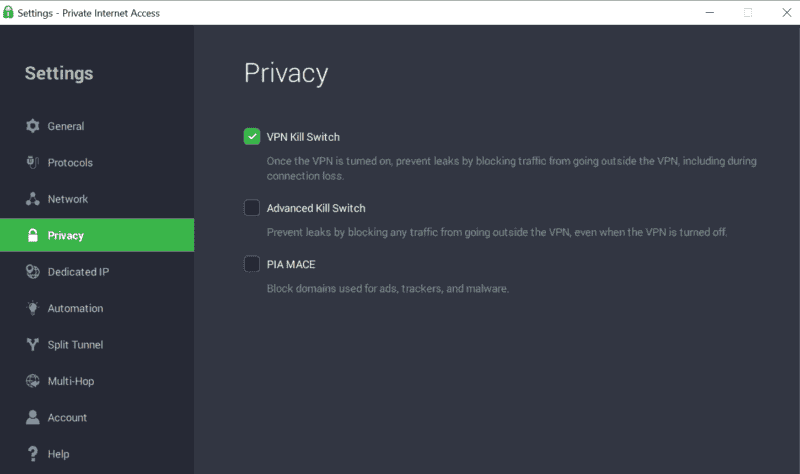Click the Settings sidebar heading

(59, 73)
